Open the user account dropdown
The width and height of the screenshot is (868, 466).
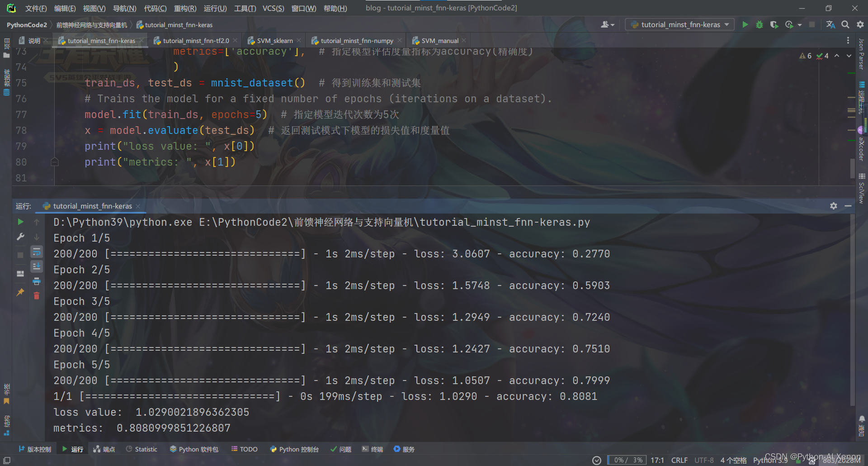coord(607,24)
